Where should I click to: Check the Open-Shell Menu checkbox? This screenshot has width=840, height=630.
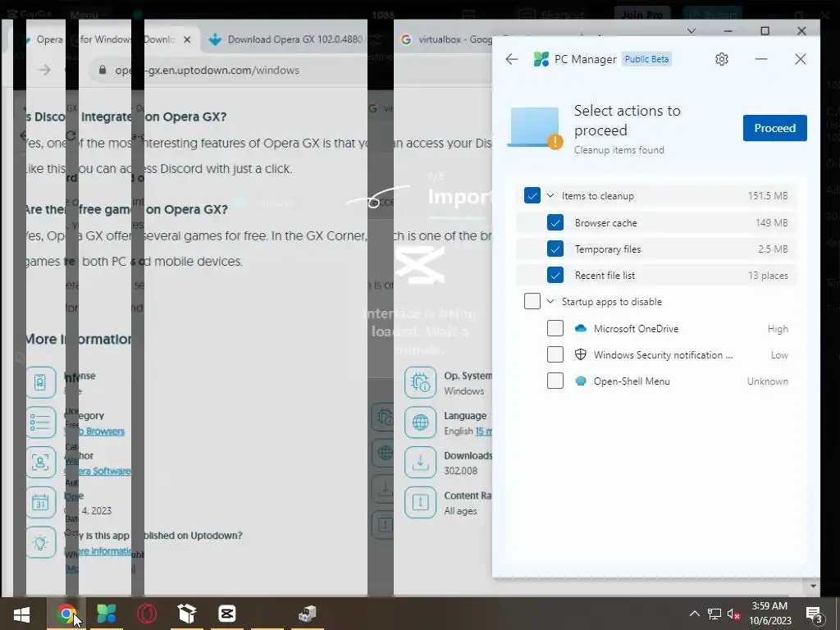coord(555,381)
